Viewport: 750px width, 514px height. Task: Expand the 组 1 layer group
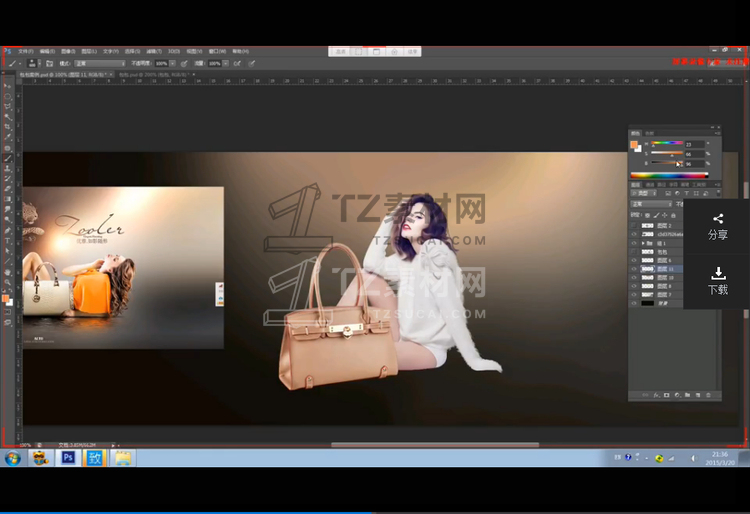click(x=642, y=243)
